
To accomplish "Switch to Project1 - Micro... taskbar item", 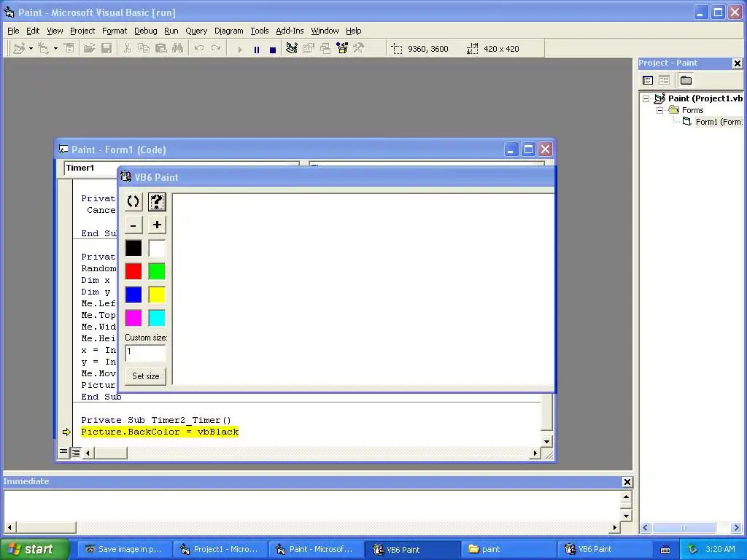I will click(x=220, y=549).
